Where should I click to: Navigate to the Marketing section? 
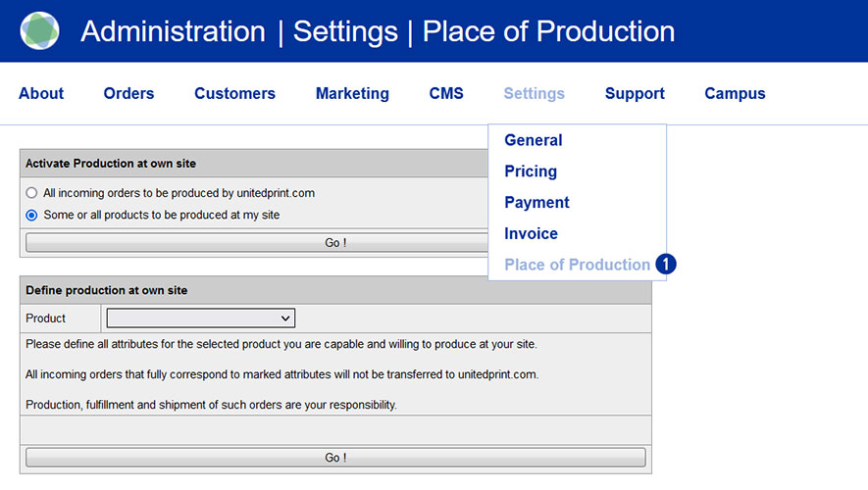(x=352, y=94)
